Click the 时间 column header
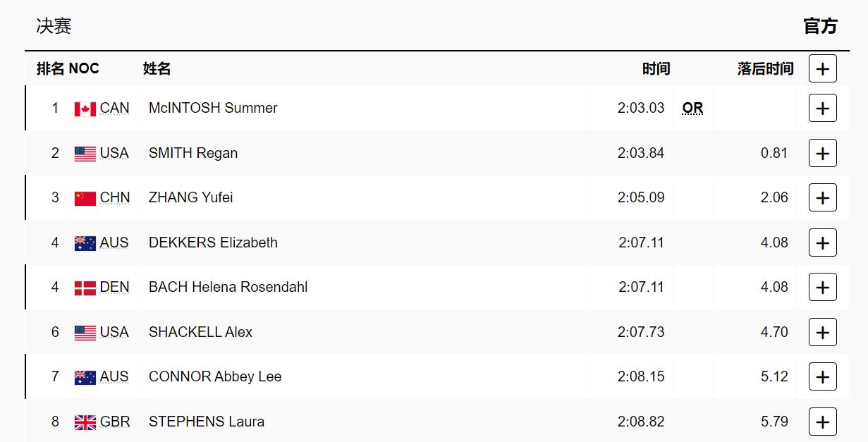The width and height of the screenshot is (868, 442). pyautogui.click(x=656, y=68)
